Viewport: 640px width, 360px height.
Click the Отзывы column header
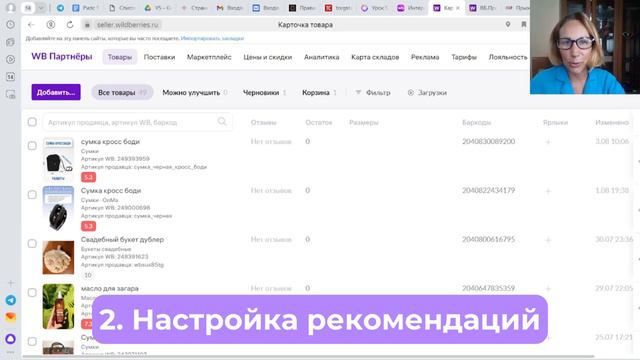click(263, 122)
